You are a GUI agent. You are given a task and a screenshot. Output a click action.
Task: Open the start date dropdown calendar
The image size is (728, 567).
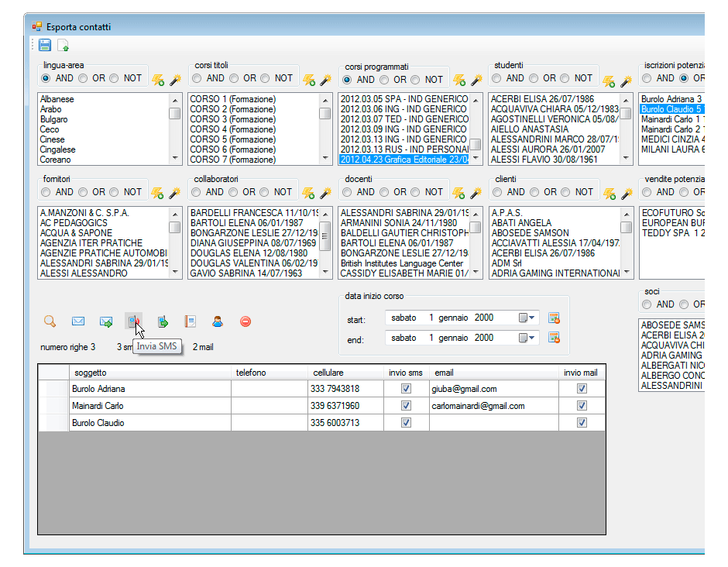point(527,318)
